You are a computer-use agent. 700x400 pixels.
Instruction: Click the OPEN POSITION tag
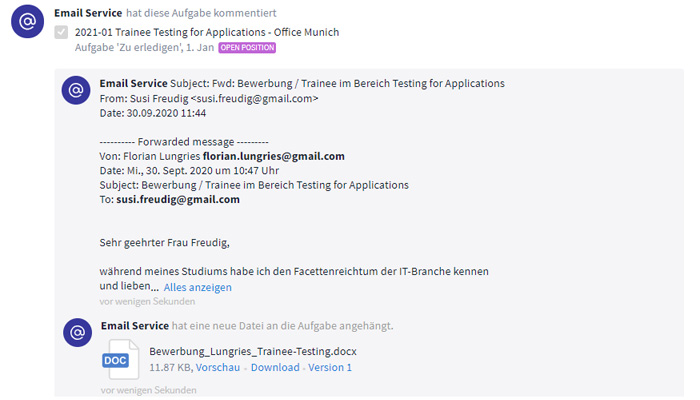click(247, 48)
